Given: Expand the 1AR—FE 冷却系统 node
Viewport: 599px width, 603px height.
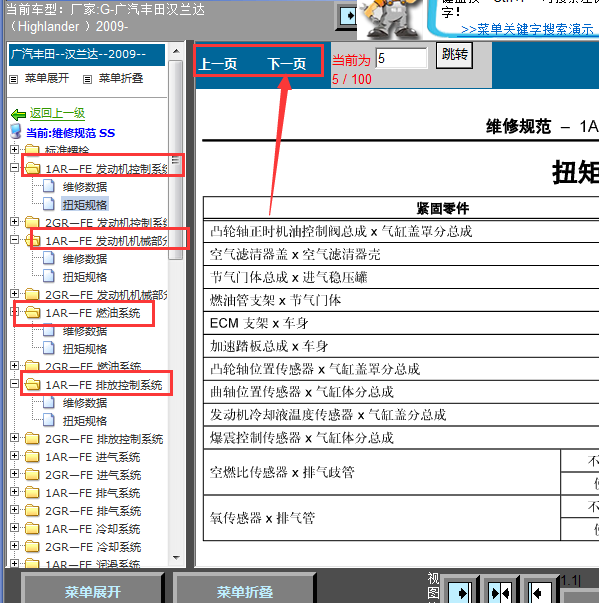Looking at the screenshot, I should pos(14,527).
